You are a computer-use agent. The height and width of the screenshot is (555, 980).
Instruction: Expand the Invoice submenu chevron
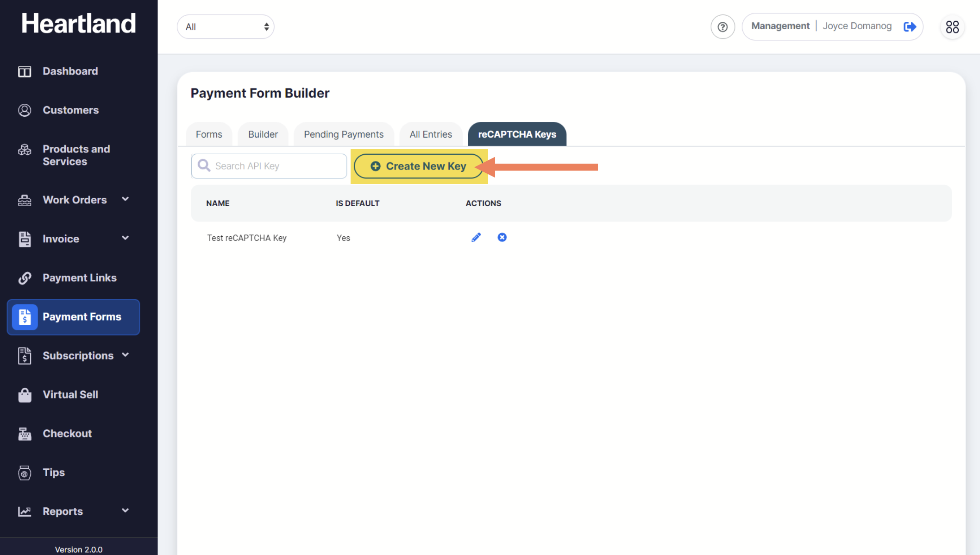click(125, 238)
